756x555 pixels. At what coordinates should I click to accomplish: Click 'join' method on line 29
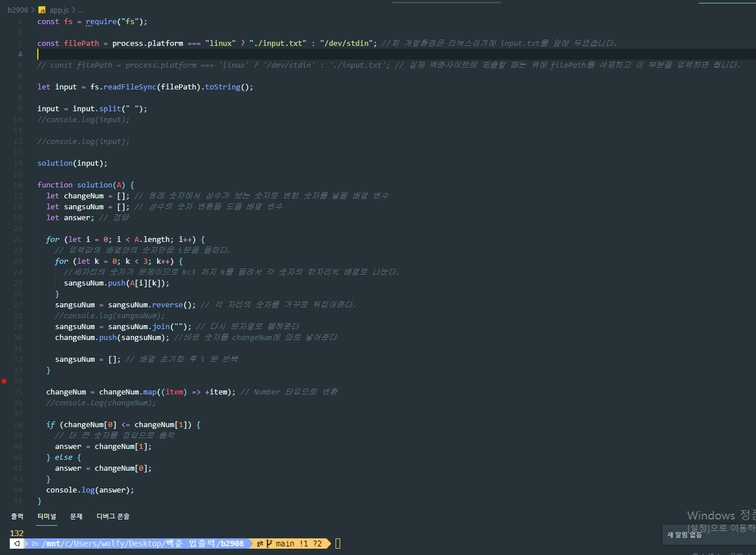tap(161, 327)
